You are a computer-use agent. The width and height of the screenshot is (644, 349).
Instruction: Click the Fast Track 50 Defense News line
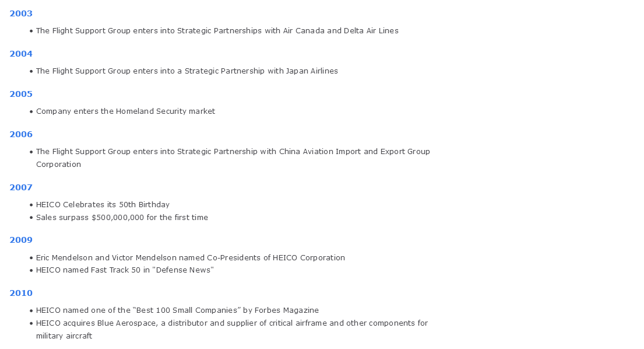click(x=125, y=270)
